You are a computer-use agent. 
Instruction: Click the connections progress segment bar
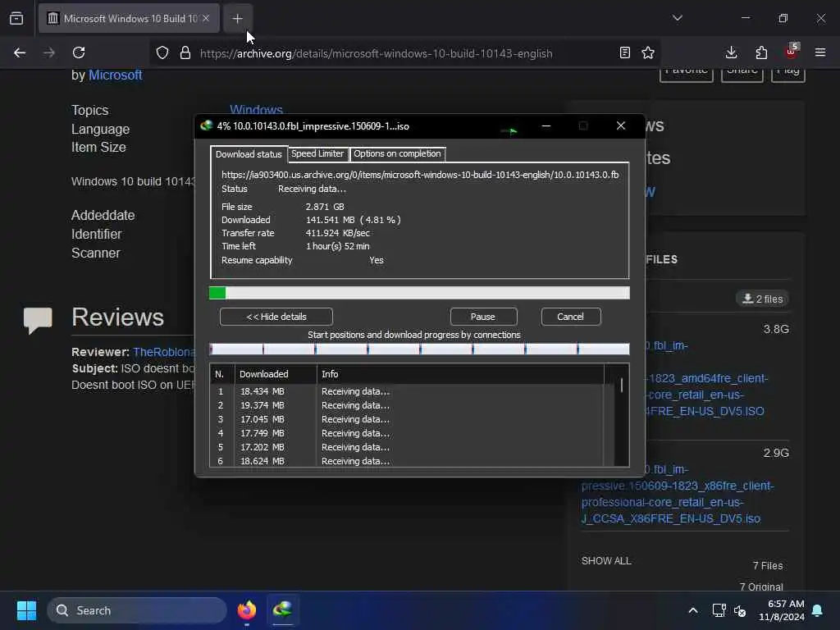[419, 349]
